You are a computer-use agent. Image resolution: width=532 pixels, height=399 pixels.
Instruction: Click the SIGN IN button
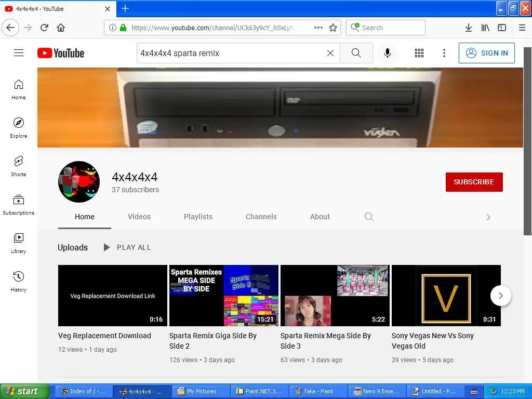click(x=486, y=53)
